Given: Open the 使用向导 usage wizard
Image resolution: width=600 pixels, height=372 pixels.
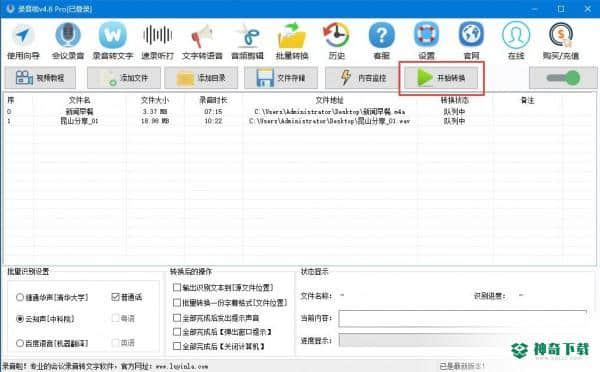Looking at the screenshot, I should tap(23, 41).
